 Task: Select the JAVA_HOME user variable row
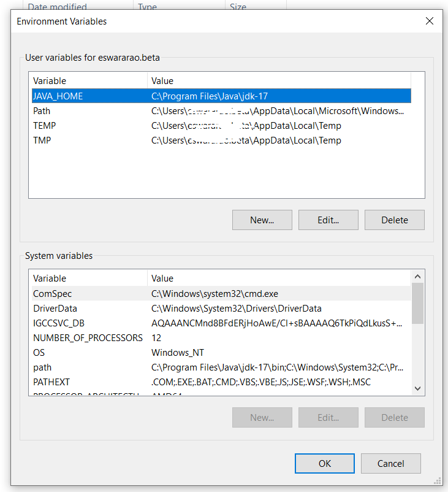58,96
